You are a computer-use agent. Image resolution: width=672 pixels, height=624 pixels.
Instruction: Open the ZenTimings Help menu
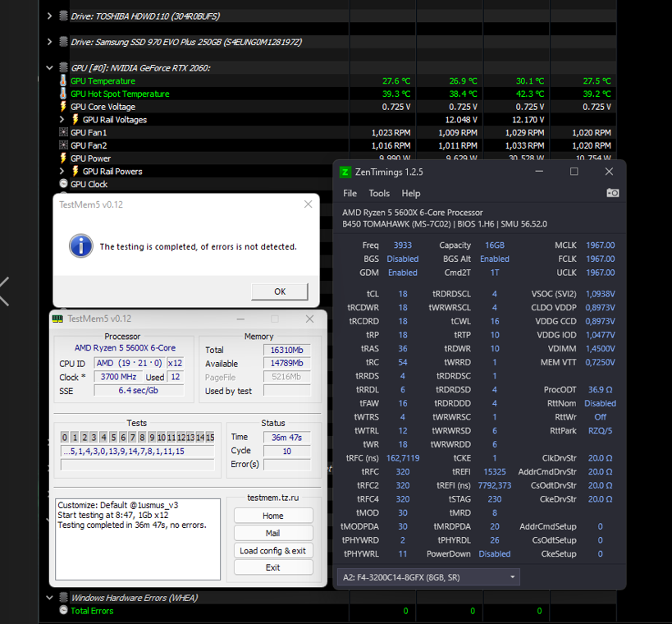pyautogui.click(x=410, y=194)
